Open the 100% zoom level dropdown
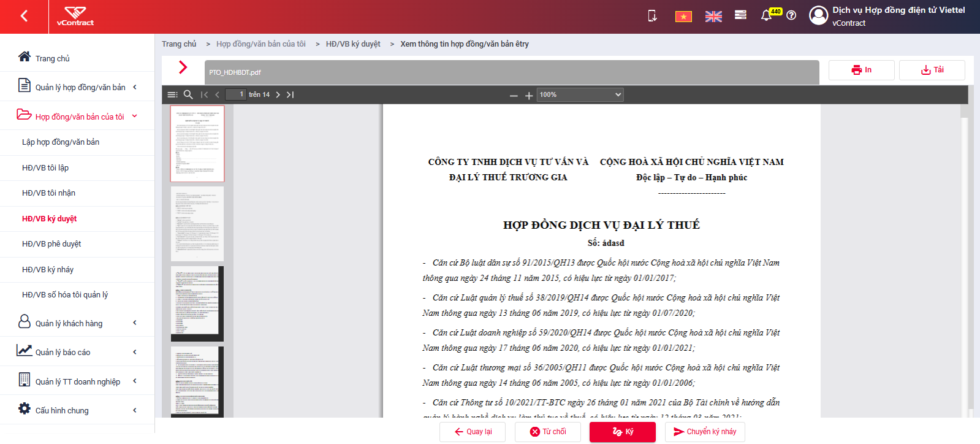The image size is (980, 444). coord(580,94)
